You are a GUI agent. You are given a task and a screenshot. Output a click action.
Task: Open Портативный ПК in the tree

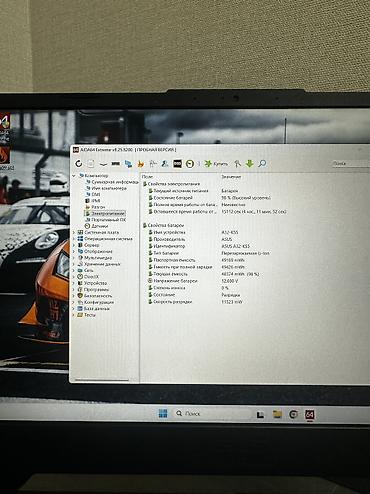pyautogui.click(x=106, y=220)
